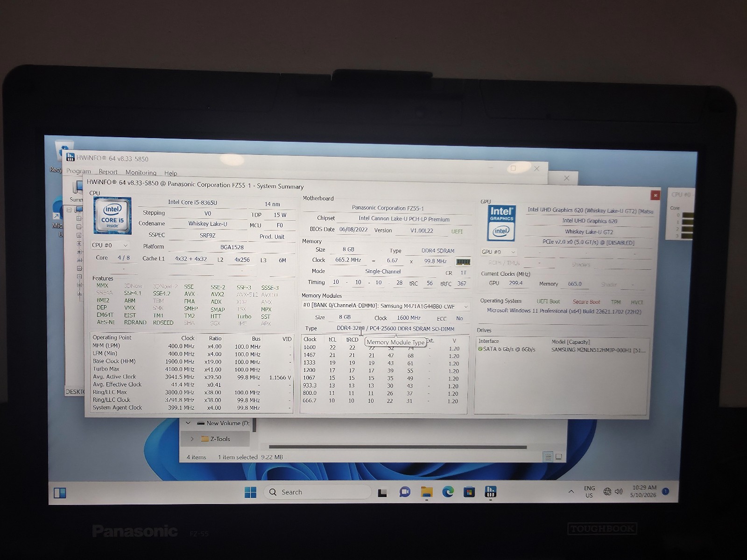Click the taskbar Search box
Image resolution: width=747 pixels, height=560 pixels.
tap(317, 492)
